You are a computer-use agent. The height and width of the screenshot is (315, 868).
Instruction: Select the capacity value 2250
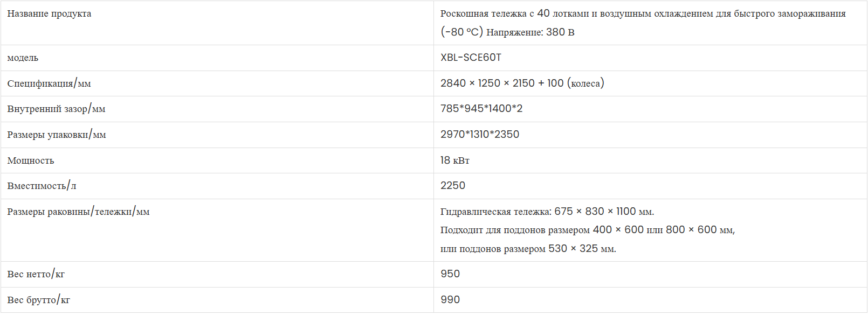(x=453, y=185)
